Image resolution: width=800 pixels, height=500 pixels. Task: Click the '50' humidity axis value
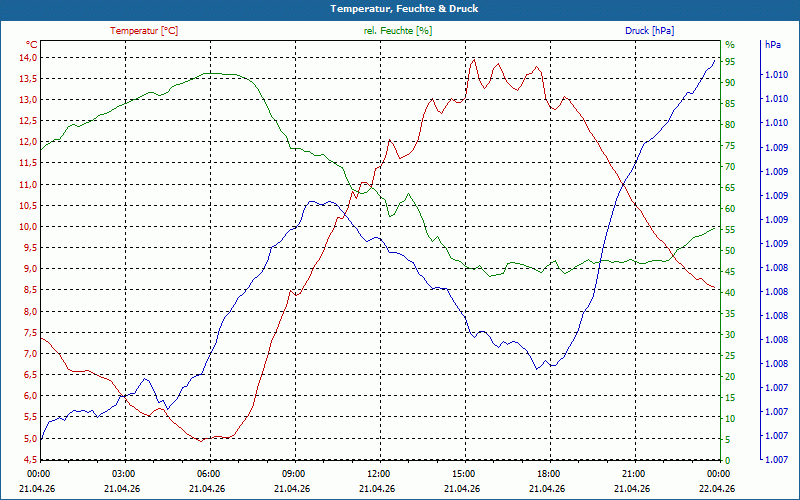pos(730,251)
